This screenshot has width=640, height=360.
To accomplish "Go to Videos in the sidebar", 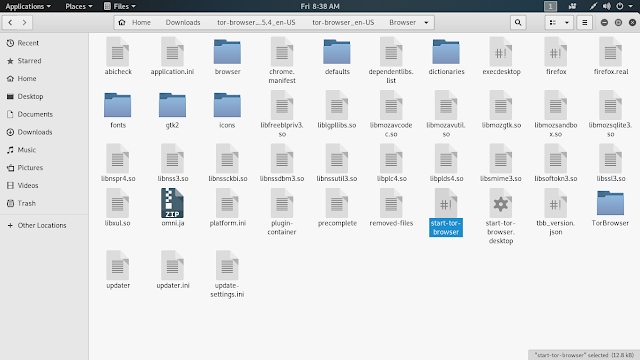I will point(44,185).
